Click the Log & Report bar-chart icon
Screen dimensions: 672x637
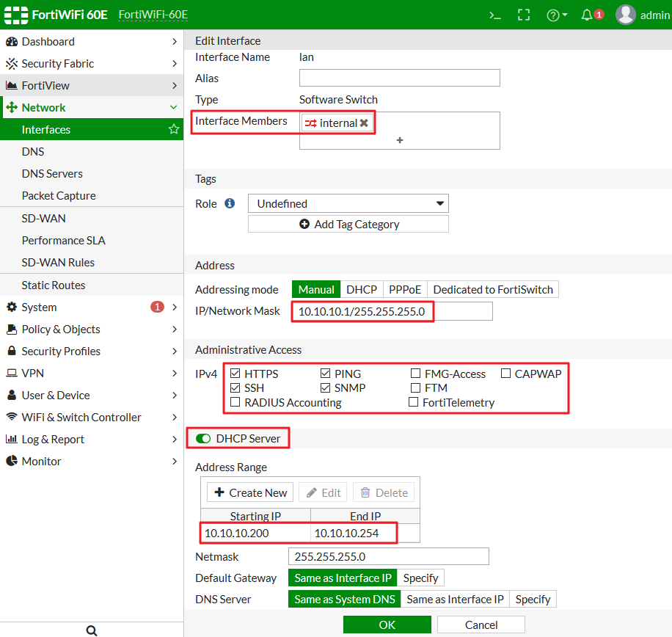12,439
